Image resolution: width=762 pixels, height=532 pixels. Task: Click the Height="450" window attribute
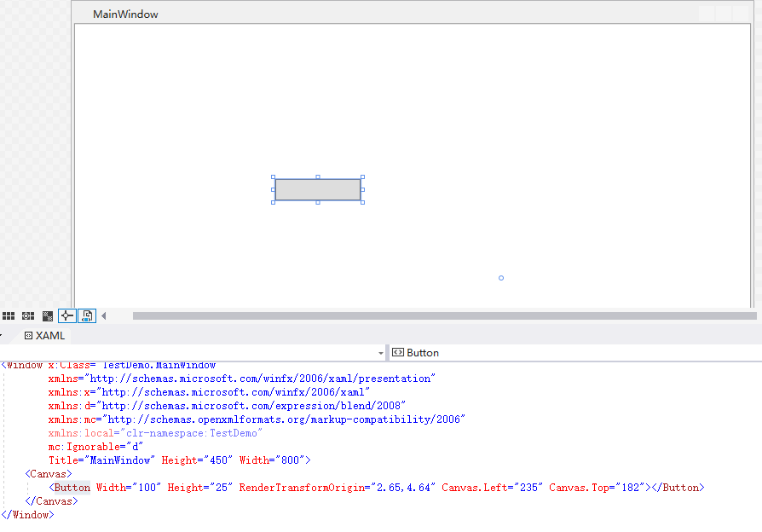(197, 460)
